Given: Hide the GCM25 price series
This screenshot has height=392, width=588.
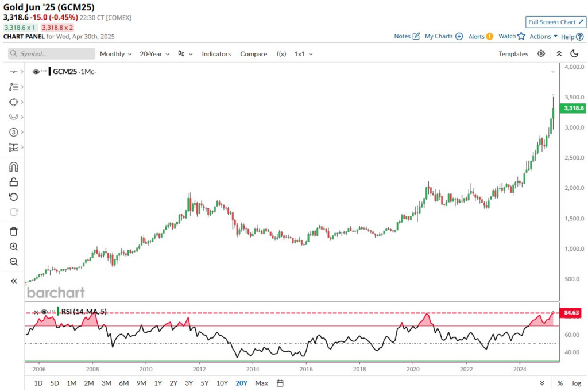Looking at the screenshot, I should pyautogui.click(x=36, y=72).
